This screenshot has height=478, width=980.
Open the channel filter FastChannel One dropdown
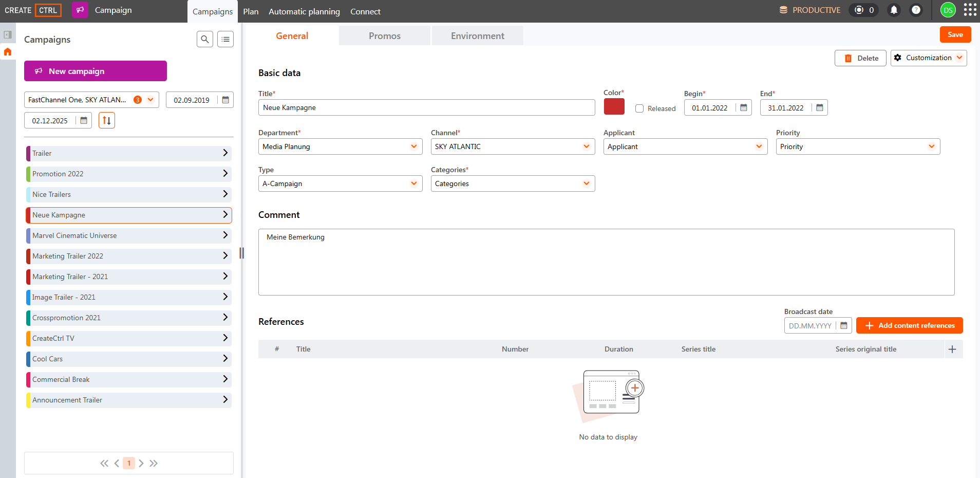pyautogui.click(x=91, y=100)
